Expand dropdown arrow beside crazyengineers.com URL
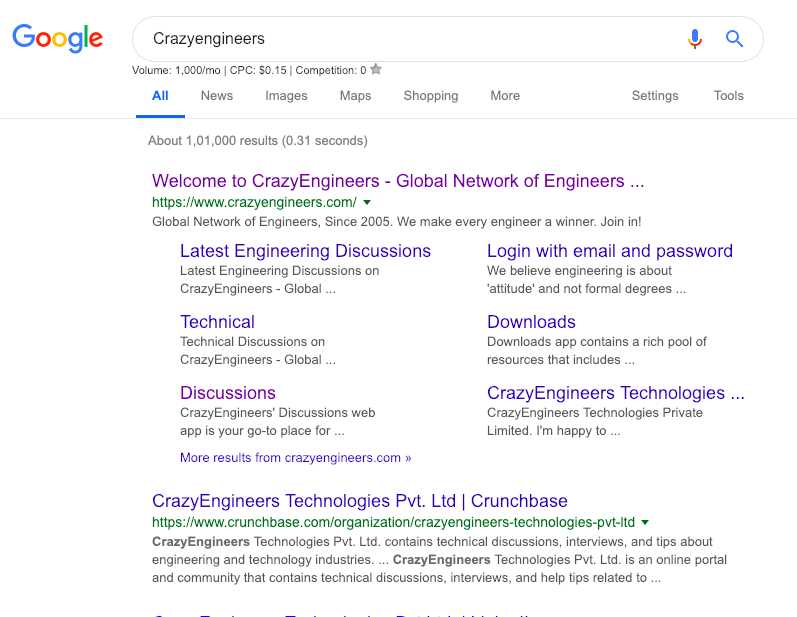This screenshot has height=617, width=797. click(x=367, y=203)
